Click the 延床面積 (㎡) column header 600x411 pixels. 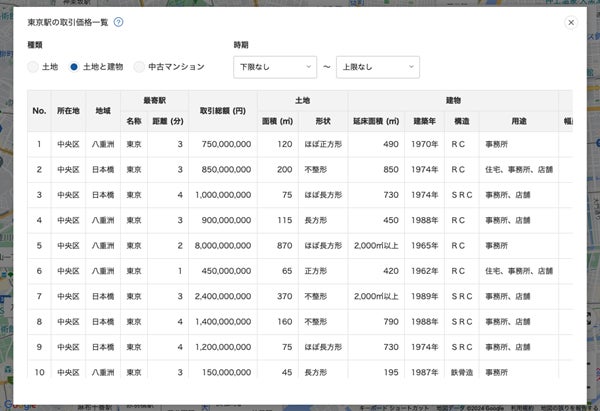pos(376,121)
